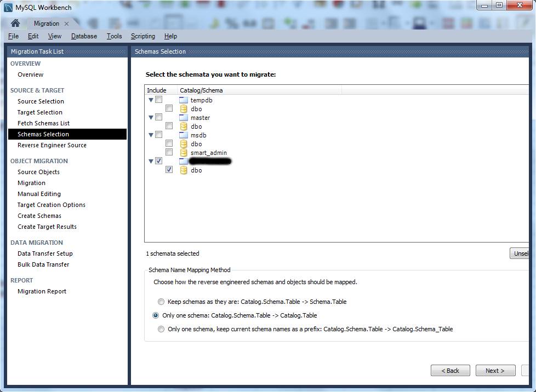The image size is (536, 392).
Task: Go to Create Target Results step
Action: pos(47,227)
